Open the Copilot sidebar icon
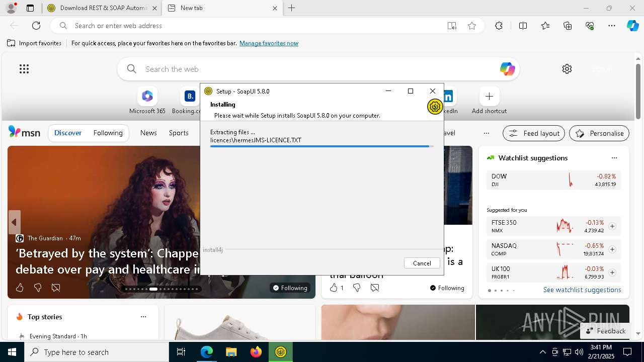Viewport: 644px width, 362px height. 632,26
